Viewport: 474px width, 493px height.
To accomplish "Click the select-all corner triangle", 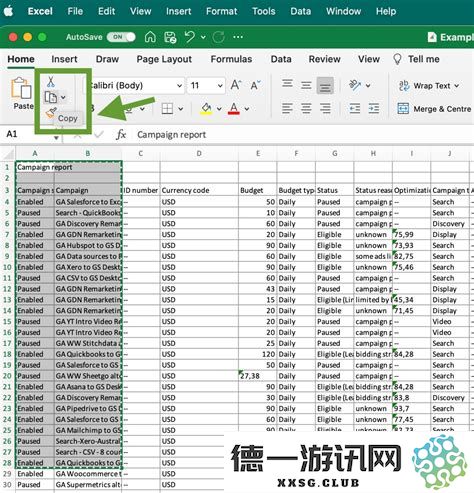I will (9, 154).
